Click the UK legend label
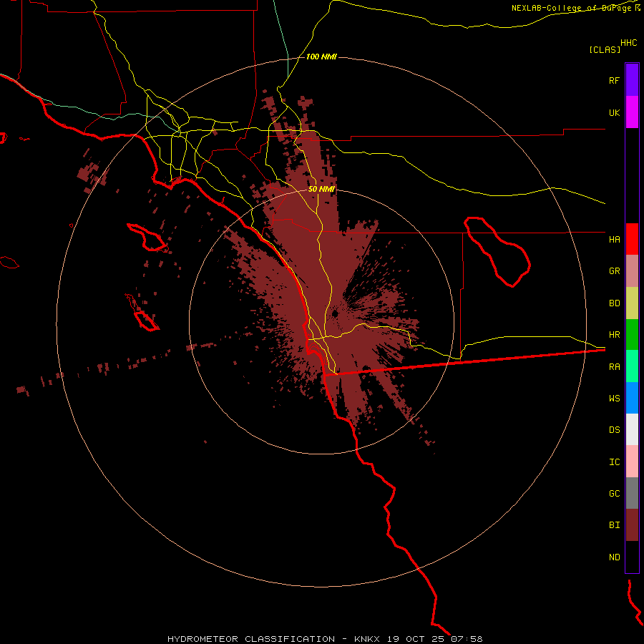Screen dimensions: 644x644 point(615,112)
